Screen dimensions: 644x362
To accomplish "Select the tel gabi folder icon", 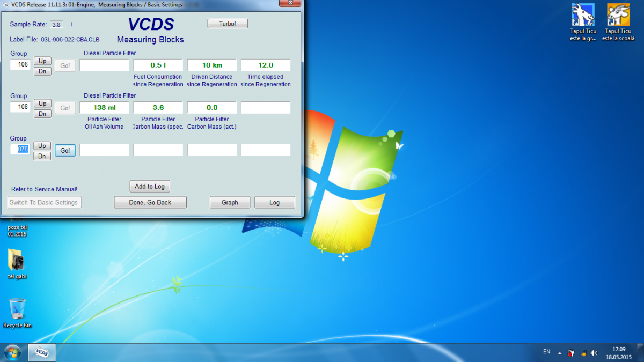I will click(17, 264).
